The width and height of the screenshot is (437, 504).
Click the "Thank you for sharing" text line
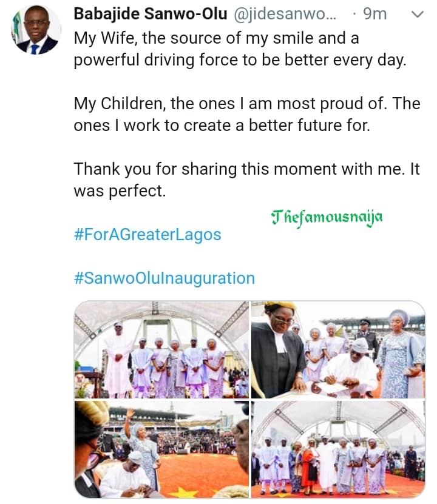(247, 169)
